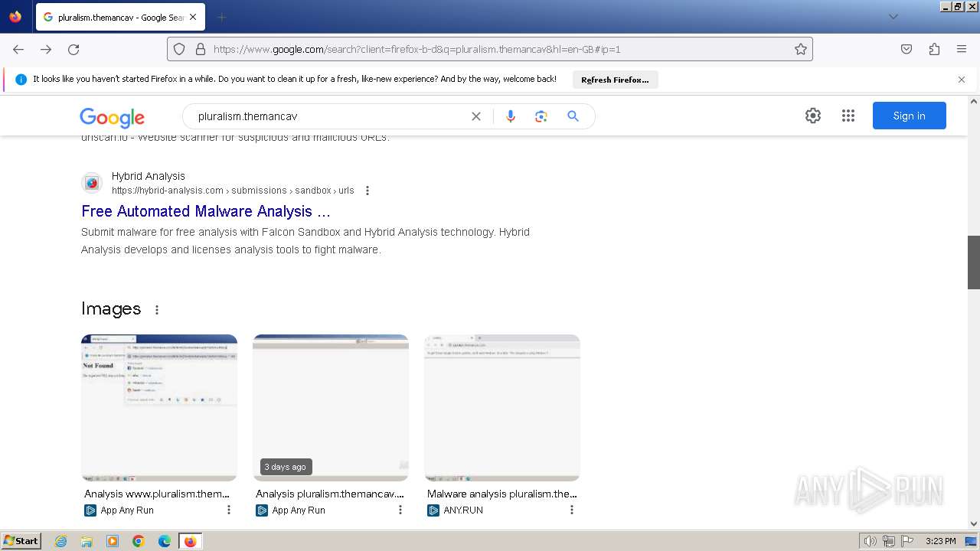This screenshot has width=980, height=551.
Task: Go to Google homepage logo
Action: click(113, 116)
